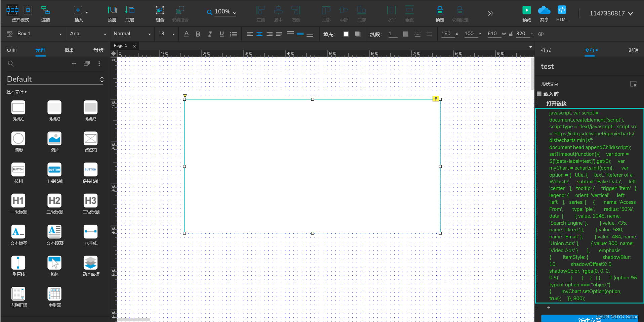Pick the 矩形1 rectangle widget

pyautogui.click(x=18, y=107)
